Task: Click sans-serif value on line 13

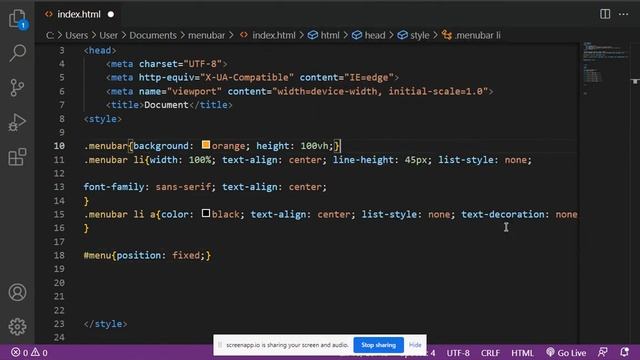Action: click(x=183, y=187)
